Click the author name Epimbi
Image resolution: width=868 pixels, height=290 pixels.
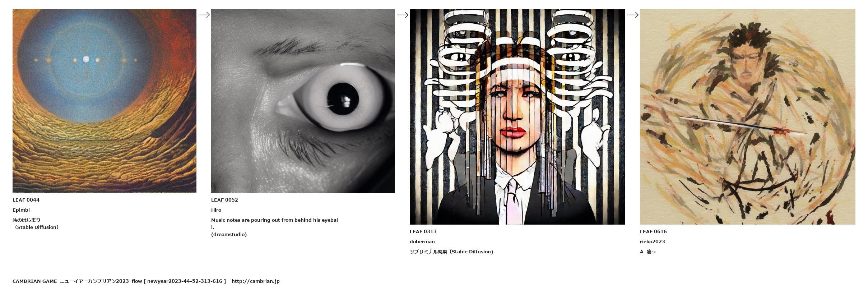tap(21, 210)
